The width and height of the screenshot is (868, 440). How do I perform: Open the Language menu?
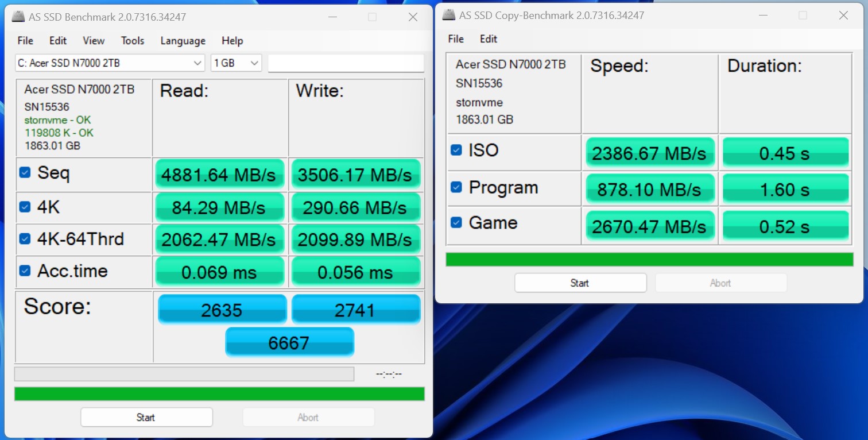tap(183, 41)
